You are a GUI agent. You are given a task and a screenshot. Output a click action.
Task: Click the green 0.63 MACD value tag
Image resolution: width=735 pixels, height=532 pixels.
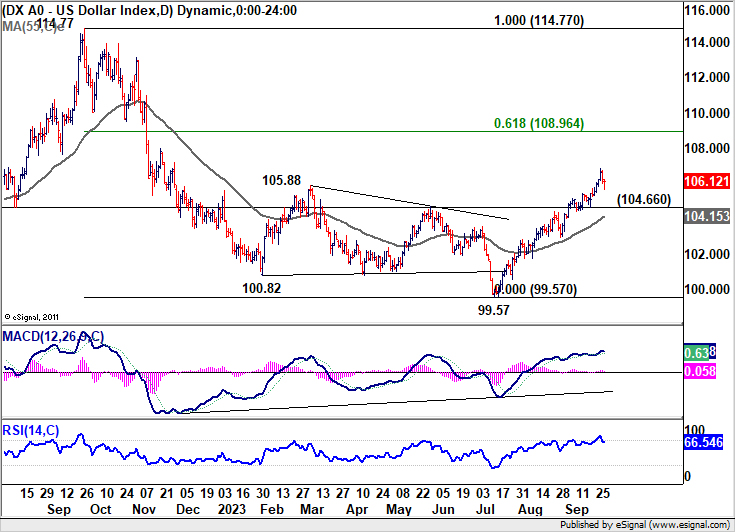tap(696, 352)
